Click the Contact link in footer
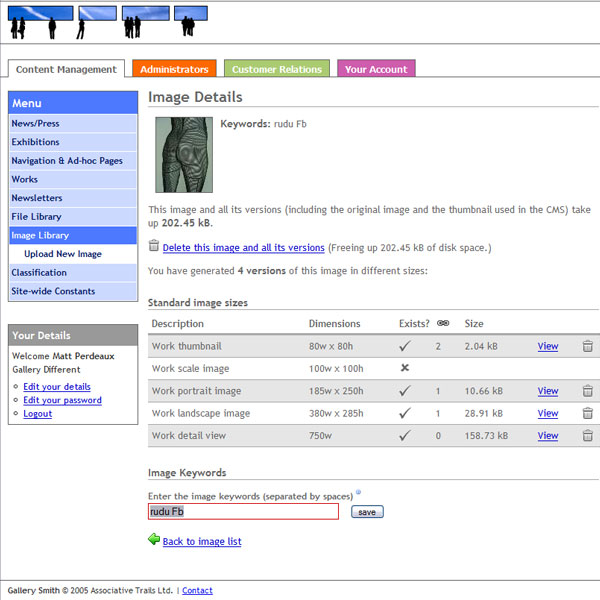 pos(197,590)
